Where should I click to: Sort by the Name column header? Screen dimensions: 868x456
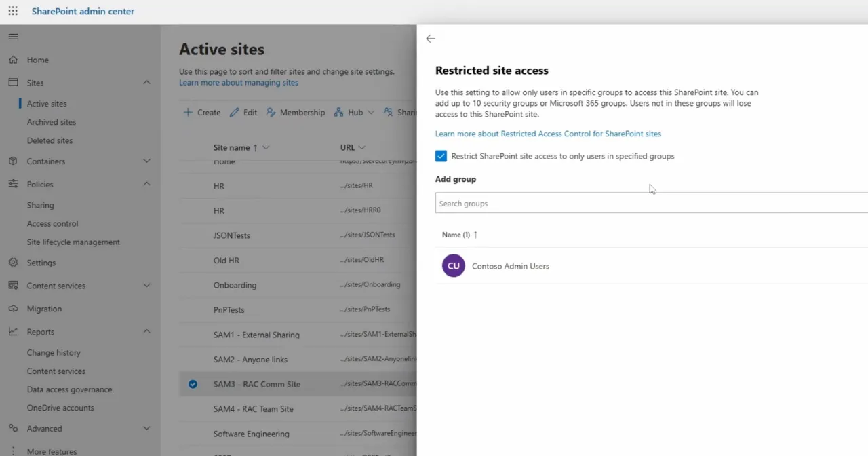coord(454,234)
